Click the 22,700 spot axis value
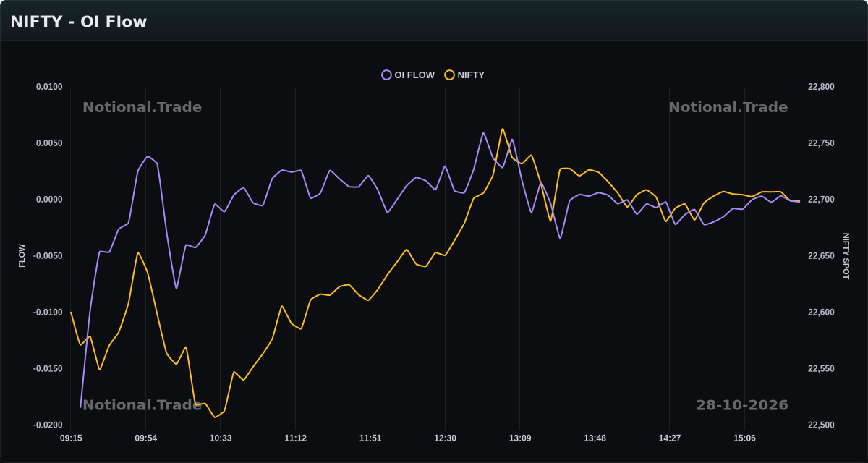Screen dimensions: 868x463 (x=821, y=200)
